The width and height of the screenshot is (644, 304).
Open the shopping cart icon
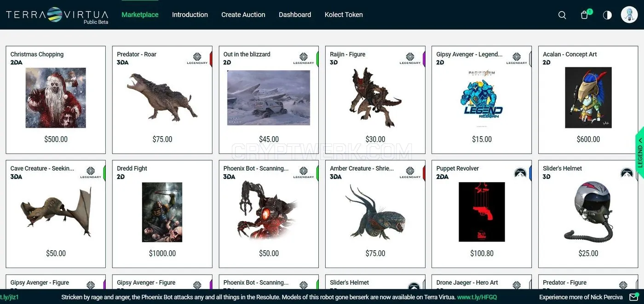[585, 15]
